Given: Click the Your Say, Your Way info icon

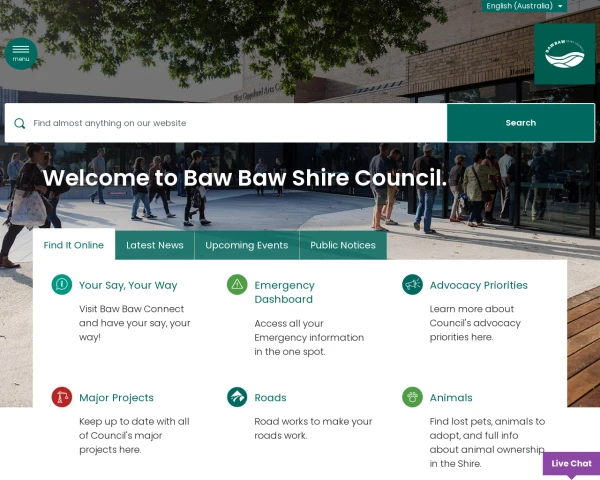Looking at the screenshot, I should tap(62, 284).
